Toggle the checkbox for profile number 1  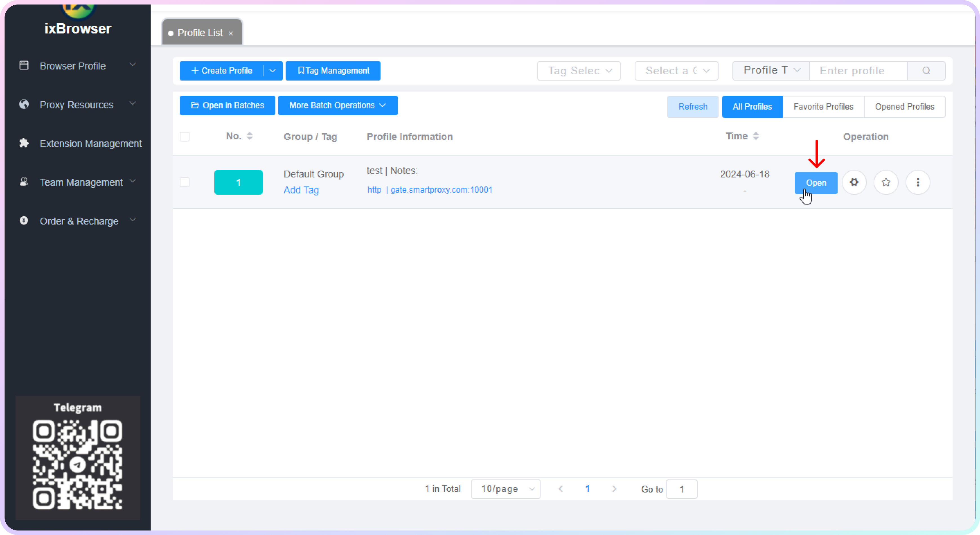pos(185,182)
